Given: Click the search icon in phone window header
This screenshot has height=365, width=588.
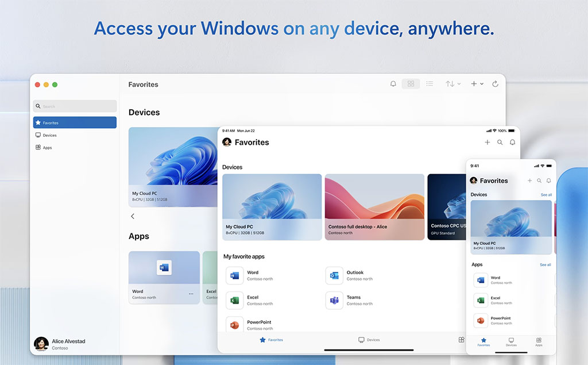Looking at the screenshot, I should [539, 180].
